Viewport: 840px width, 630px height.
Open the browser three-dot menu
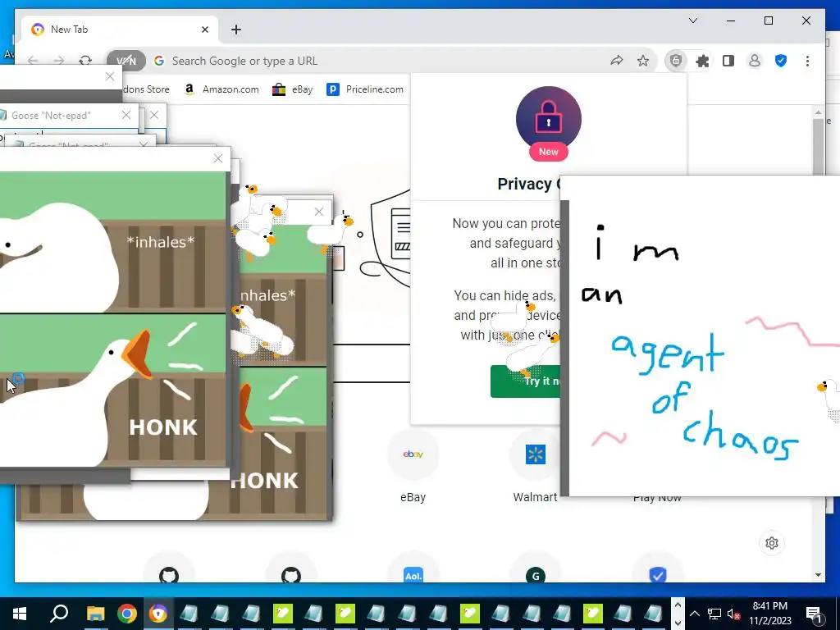[807, 61]
